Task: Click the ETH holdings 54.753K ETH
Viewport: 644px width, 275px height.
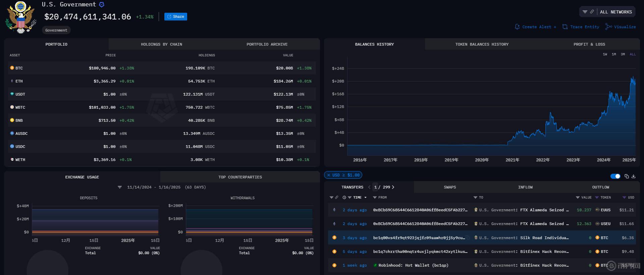Action: point(200,81)
